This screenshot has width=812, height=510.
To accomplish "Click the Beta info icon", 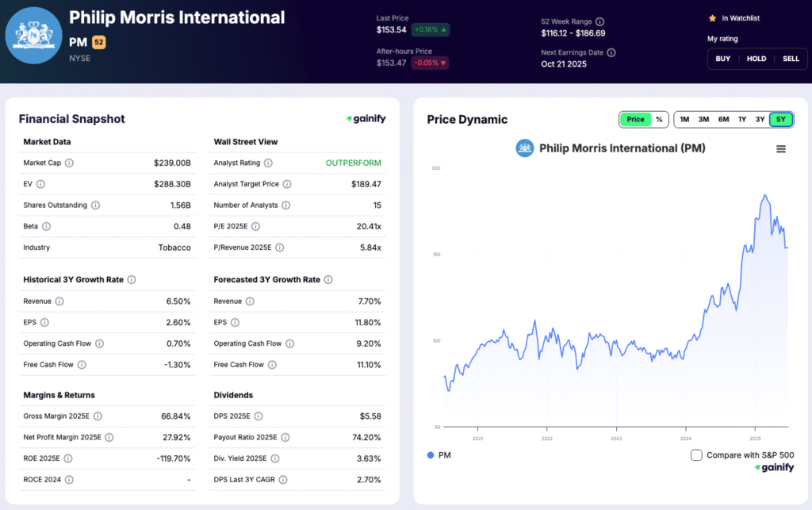I will click(48, 226).
